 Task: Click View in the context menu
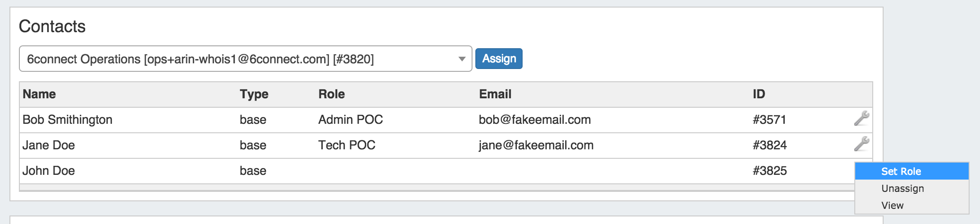pyautogui.click(x=892, y=205)
